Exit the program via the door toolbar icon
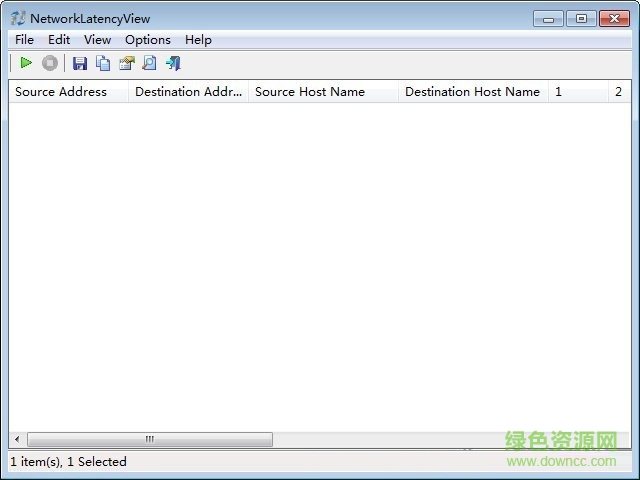 pos(173,63)
